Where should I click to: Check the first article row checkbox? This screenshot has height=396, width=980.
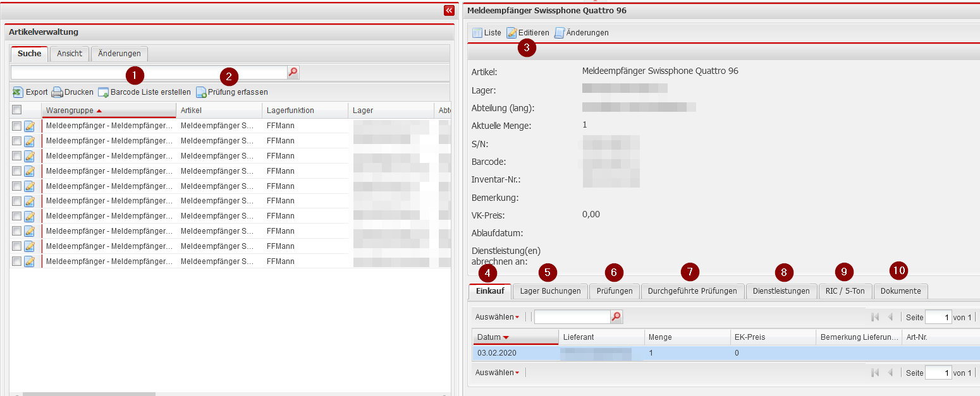tap(17, 126)
